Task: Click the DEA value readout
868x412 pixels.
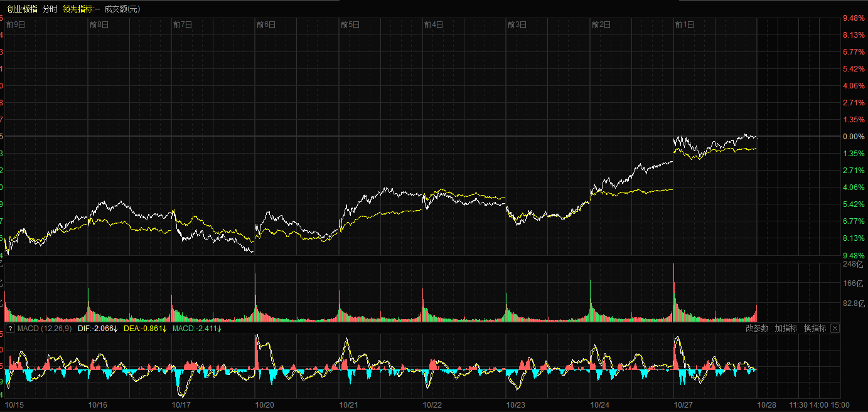Action: point(146,328)
